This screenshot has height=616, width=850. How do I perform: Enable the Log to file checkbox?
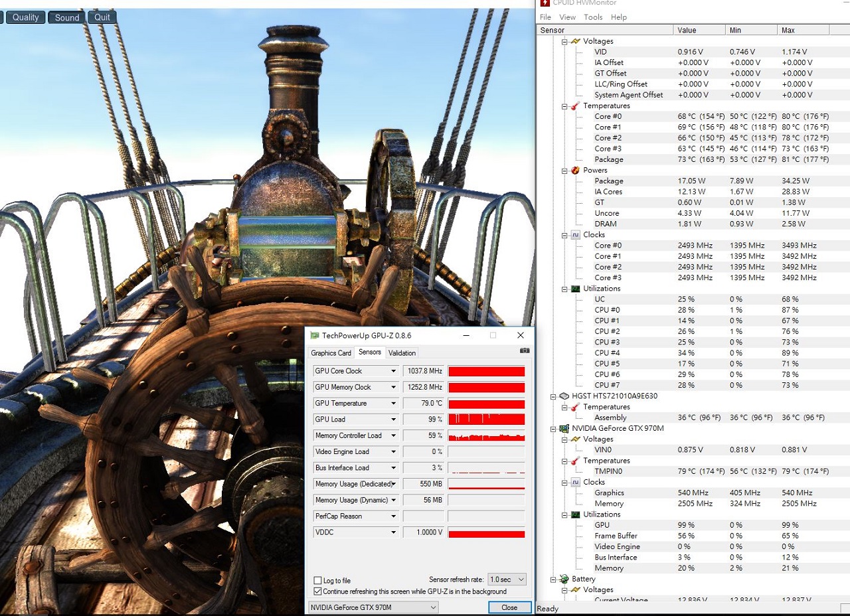(x=317, y=581)
